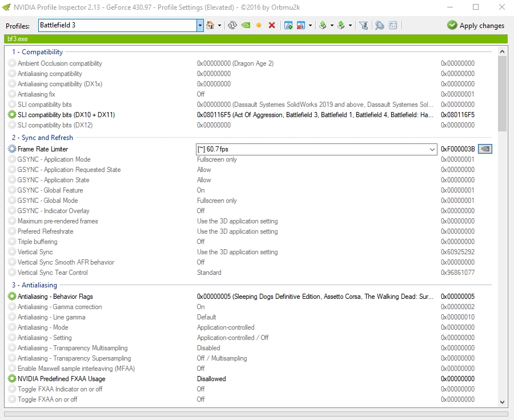Click gear icon of Triple buffering row
Image resolution: width=514 pixels, height=420 pixels.
tap(12, 242)
